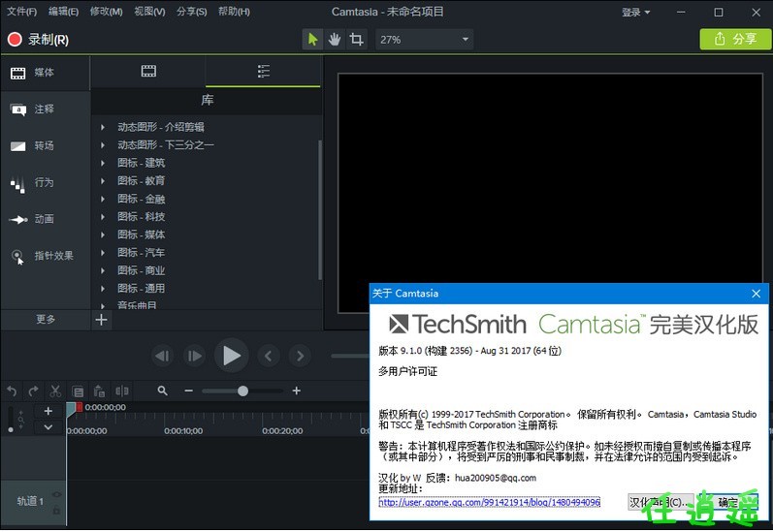Select the hand Pan tool
The height and width of the screenshot is (532, 773).
point(335,40)
